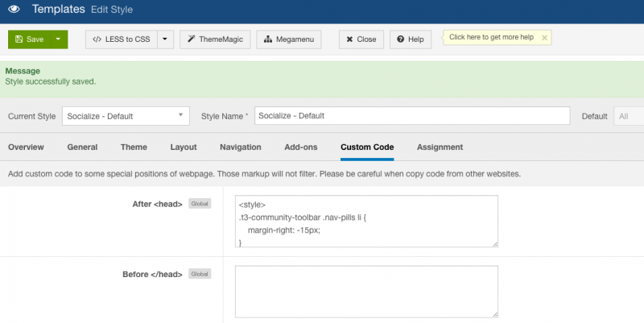644x323 pixels.
Task: Click inside the Before </head> textarea
Action: [366, 292]
